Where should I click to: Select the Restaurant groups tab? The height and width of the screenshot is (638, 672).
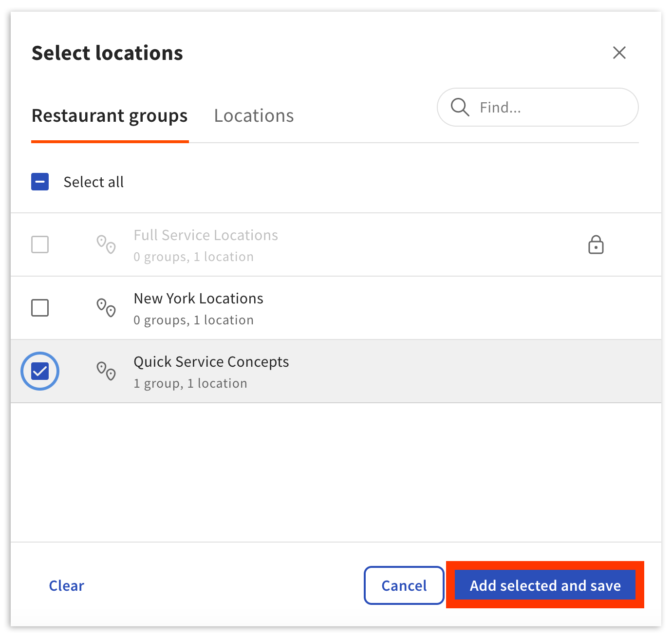109,115
